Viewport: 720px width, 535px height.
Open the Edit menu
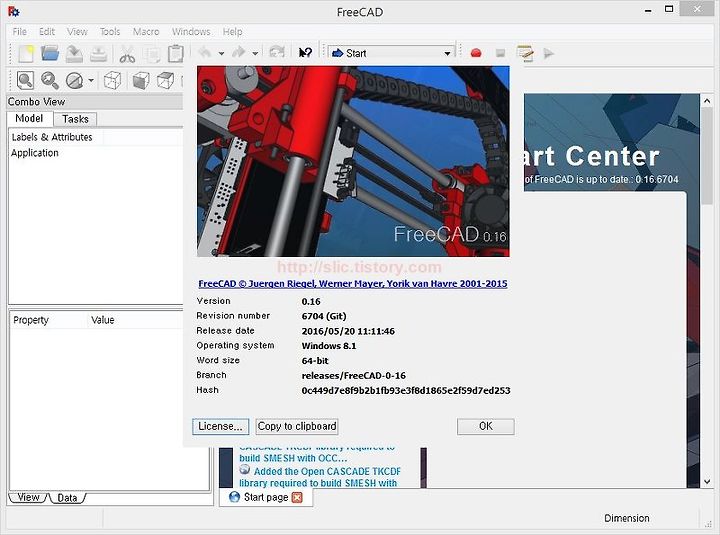[47, 32]
